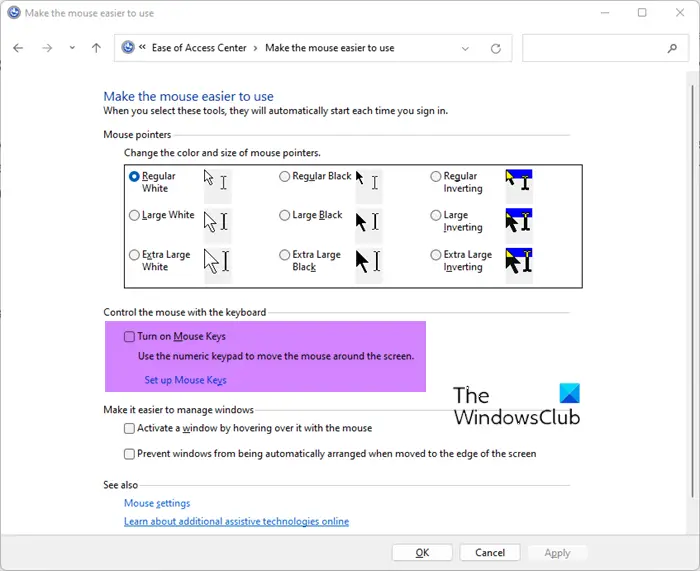Select Extra Large Black pointer option
The width and height of the screenshot is (700, 571).
click(x=284, y=255)
